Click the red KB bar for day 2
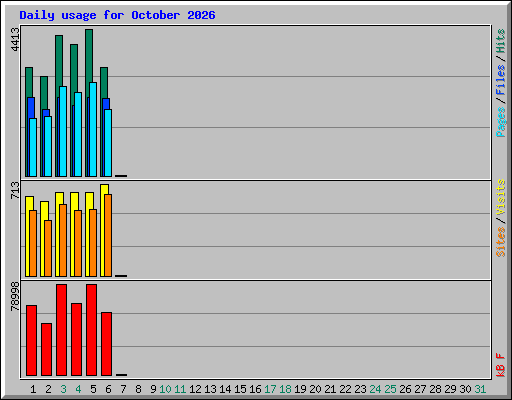The width and height of the screenshot is (512, 400). (x=46, y=349)
